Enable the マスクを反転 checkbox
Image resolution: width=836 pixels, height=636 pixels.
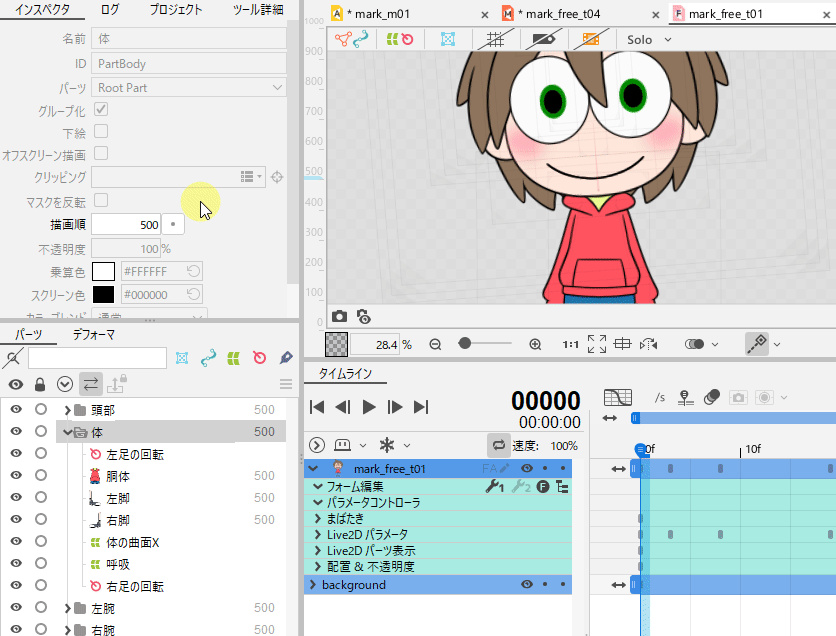click(x=101, y=201)
